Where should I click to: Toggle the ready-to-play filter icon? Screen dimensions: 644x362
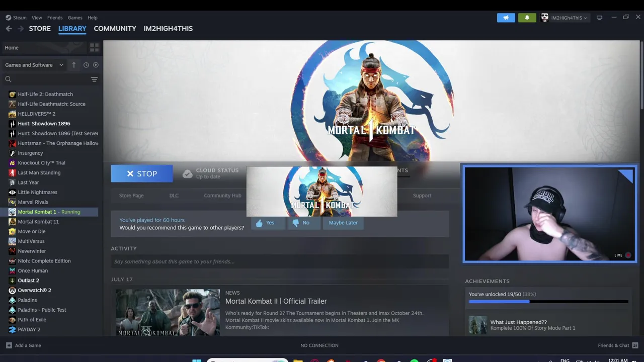click(x=96, y=65)
